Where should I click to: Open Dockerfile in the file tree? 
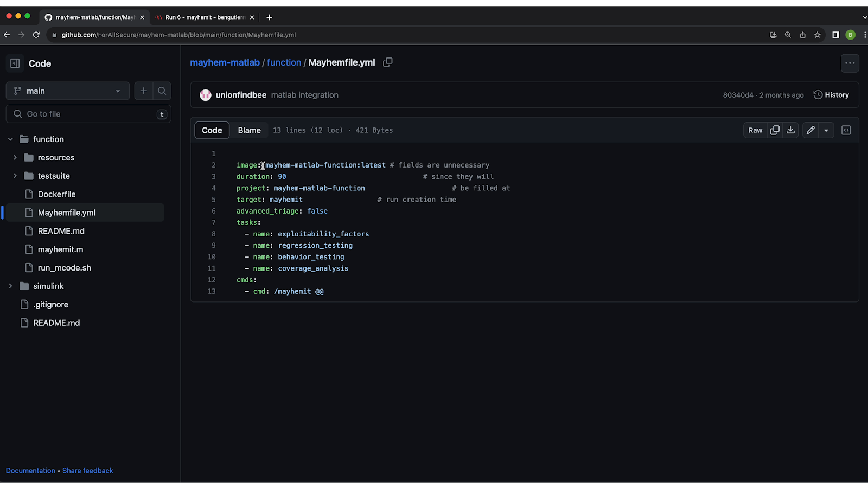tap(56, 194)
